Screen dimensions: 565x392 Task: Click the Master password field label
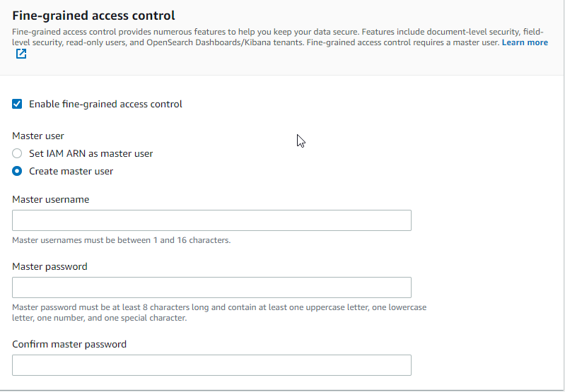pyautogui.click(x=49, y=266)
